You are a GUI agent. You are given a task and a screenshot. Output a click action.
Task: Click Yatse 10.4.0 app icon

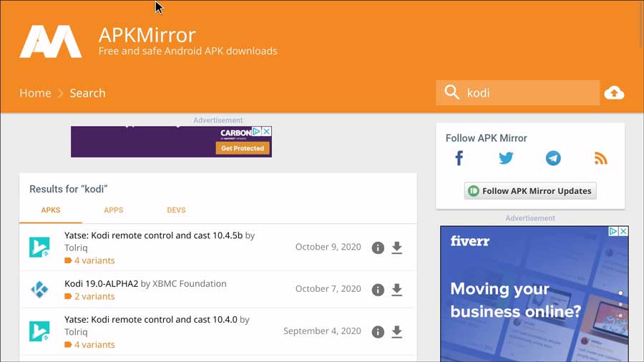[39, 331]
